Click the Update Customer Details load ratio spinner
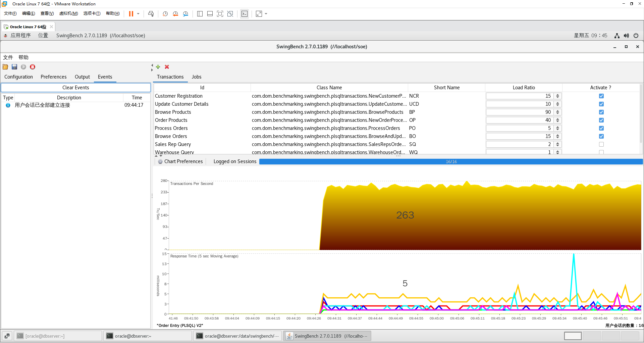 [x=558, y=104]
